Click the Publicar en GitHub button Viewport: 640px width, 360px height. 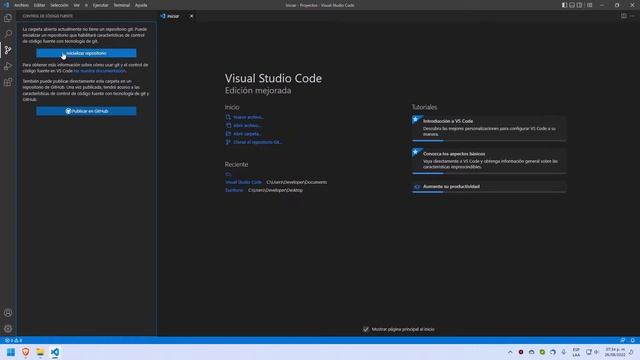[x=86, y=111]
